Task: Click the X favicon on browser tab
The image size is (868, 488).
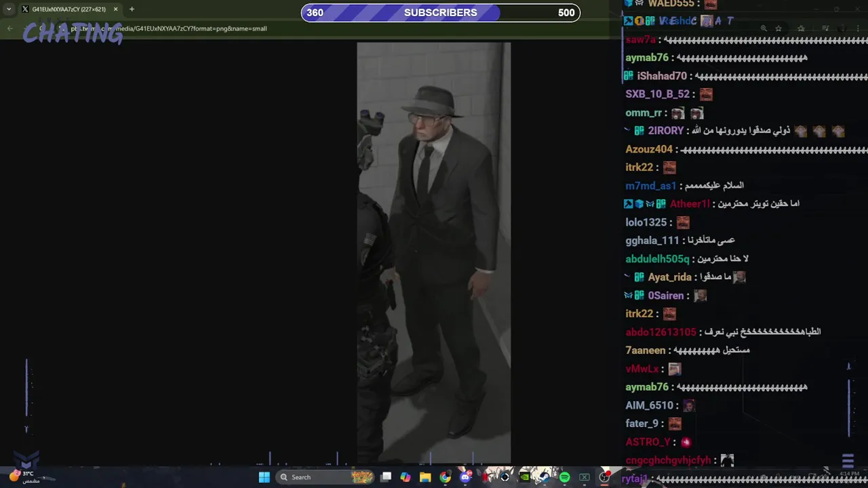Action: pos(25,9)
